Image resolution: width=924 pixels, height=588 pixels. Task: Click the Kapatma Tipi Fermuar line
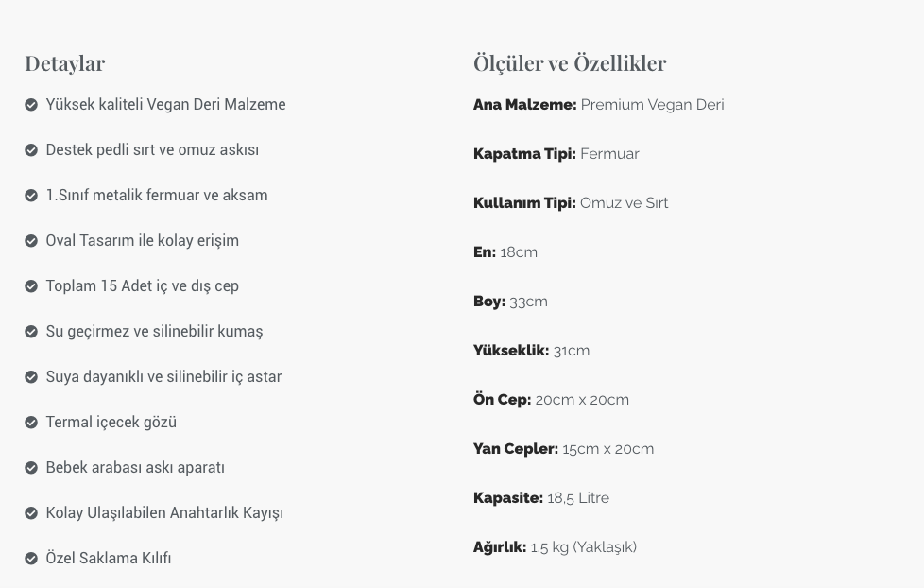tap(556, 154)
